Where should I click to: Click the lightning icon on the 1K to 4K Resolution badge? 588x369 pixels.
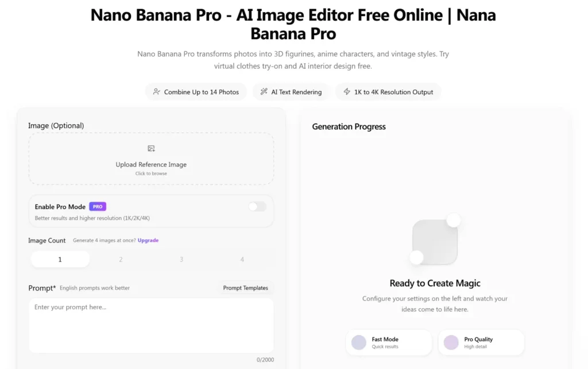[x=347, y=91]
